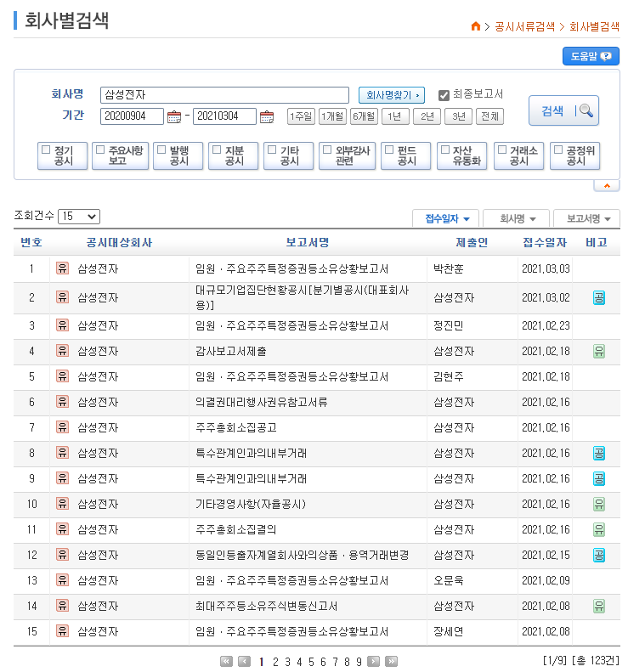This screenshot has width=628, height=672.
Task: Collapse search panel with orange arrow
Action: click(x=607, y=185)
